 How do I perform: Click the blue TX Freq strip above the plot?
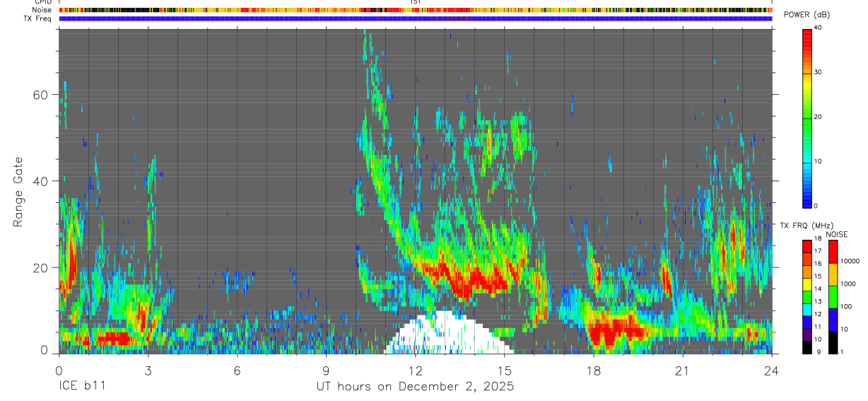pyautogui.click(x=416, y=18)
